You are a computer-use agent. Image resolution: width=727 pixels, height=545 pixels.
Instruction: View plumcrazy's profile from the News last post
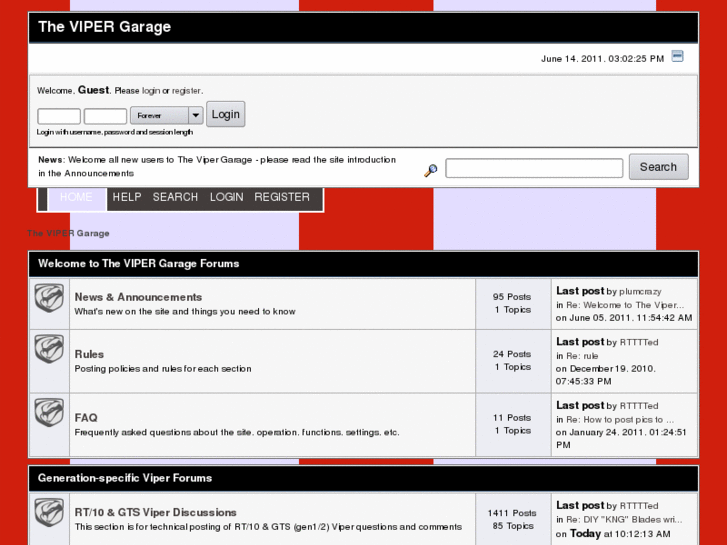tap(640, 292)
